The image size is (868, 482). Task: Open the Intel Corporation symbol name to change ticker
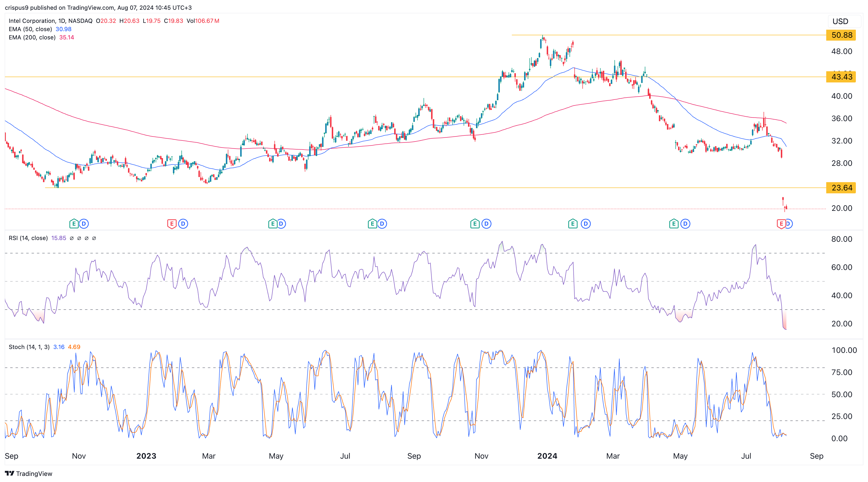(32, 21)
